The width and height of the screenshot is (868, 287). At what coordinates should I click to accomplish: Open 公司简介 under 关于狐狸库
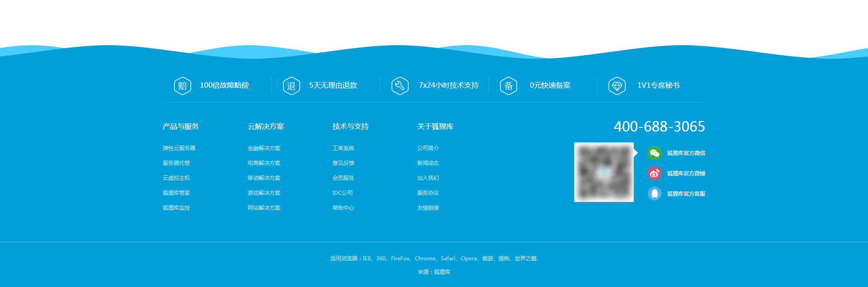tap(428, 148)
